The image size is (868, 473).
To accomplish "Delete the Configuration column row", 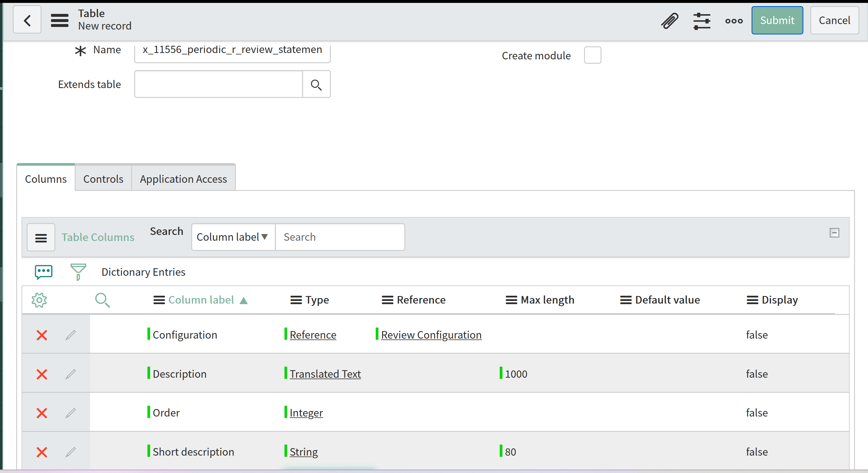I will coord(42,335).
